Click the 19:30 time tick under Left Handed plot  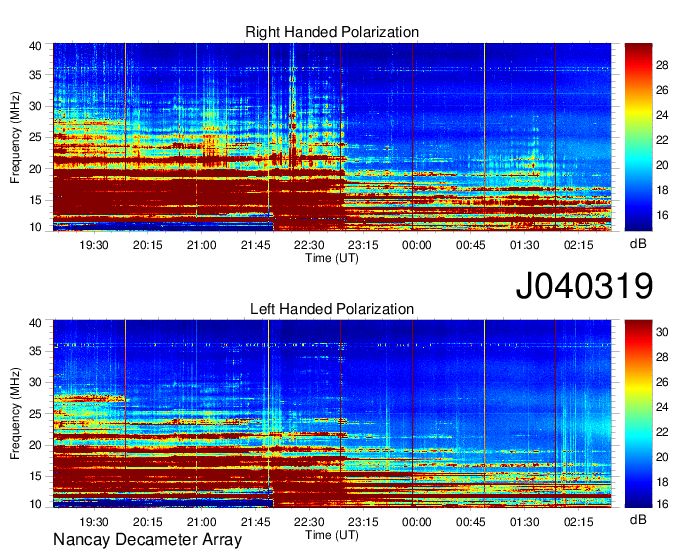[94, 522]
